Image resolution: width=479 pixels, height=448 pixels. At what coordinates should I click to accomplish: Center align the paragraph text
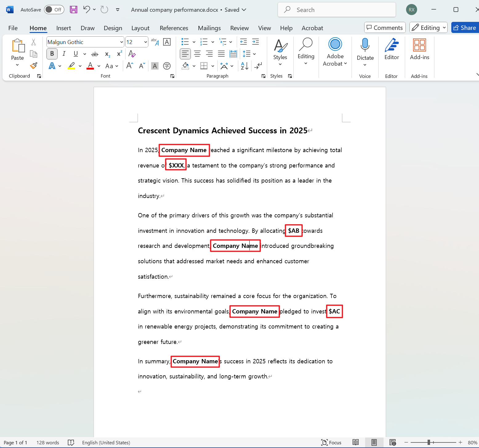click(x=197, y=54)
